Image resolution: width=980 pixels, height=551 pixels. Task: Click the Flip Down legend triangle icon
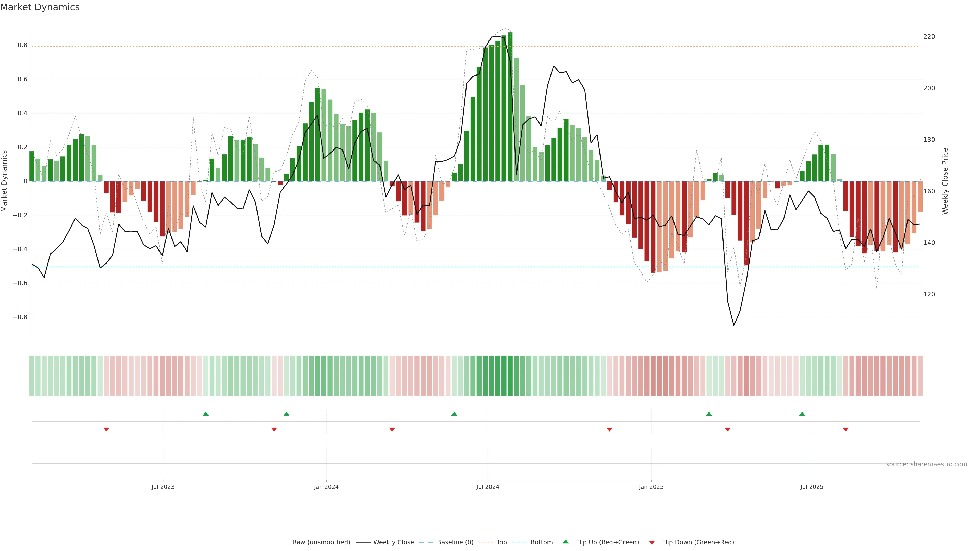[652, 542]
